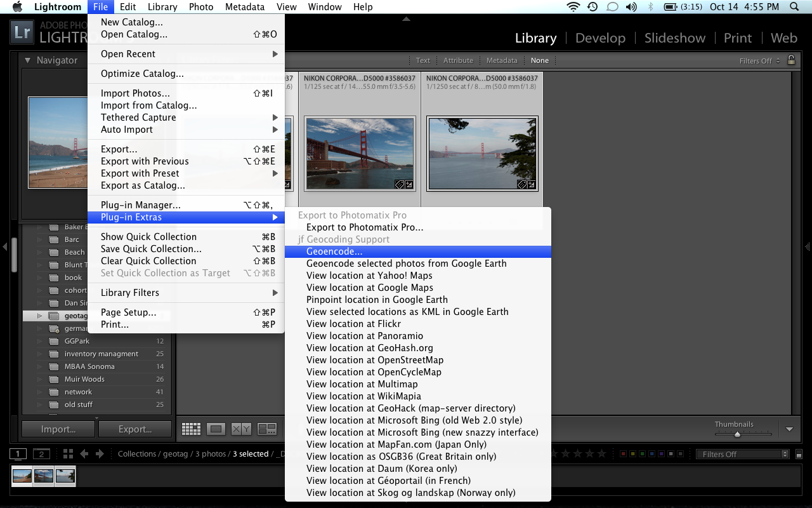Select the Text filter option
812x508 pixels.
423,60
